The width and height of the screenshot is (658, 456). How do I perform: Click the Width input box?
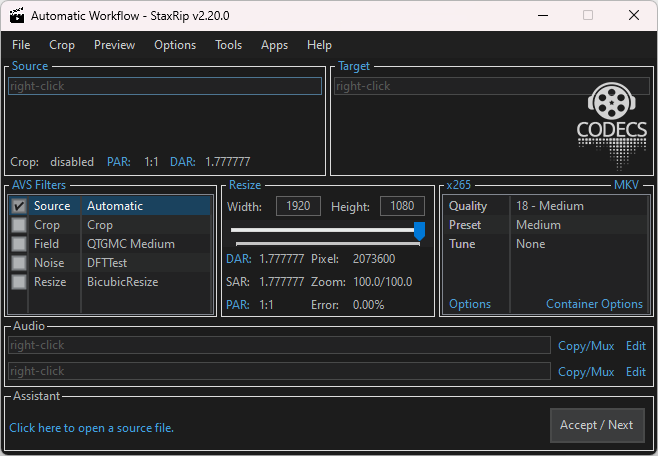[298, 206]
